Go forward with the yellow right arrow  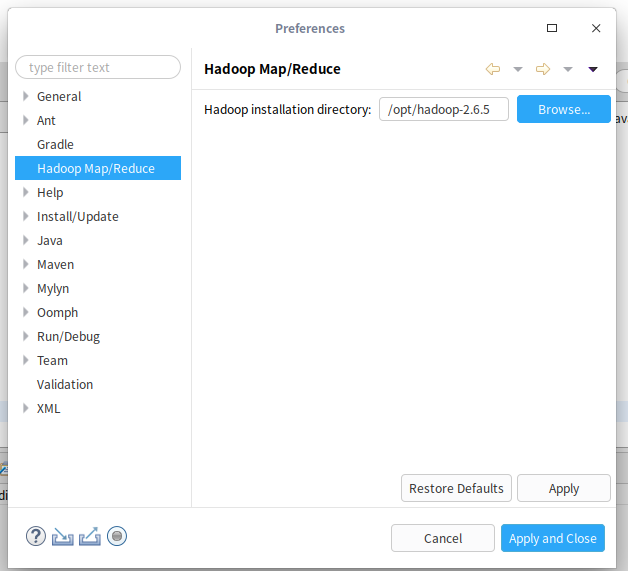(543, 69)
